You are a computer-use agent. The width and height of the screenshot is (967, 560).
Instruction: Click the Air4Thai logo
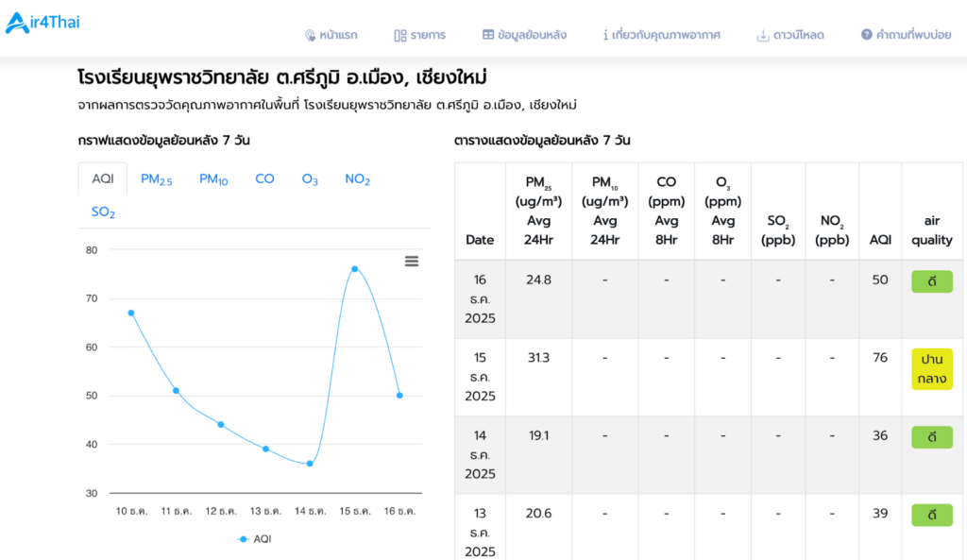tap(42, 22)
